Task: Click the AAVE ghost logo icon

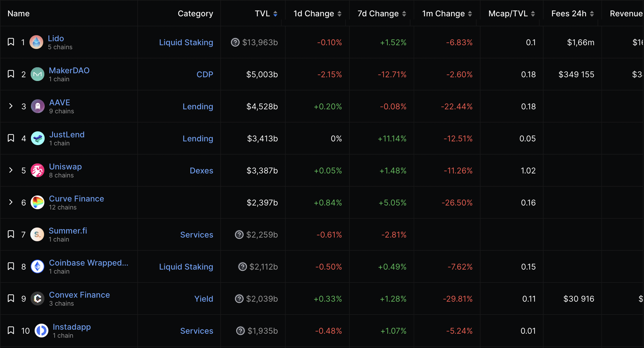Action: pyautogui.click(x=37, y=106)
